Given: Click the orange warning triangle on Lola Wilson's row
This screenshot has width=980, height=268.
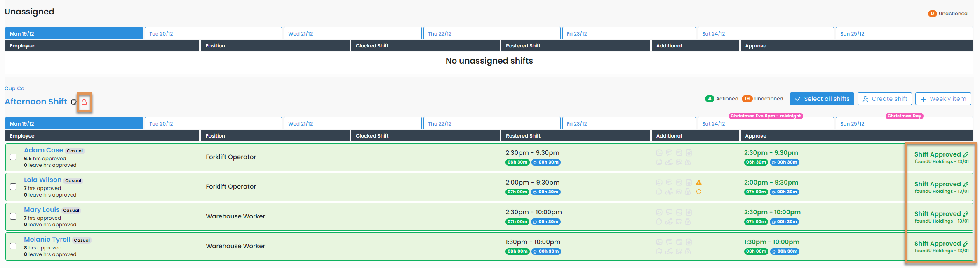Looking at the screenshot, I should [x=699, y=183].
